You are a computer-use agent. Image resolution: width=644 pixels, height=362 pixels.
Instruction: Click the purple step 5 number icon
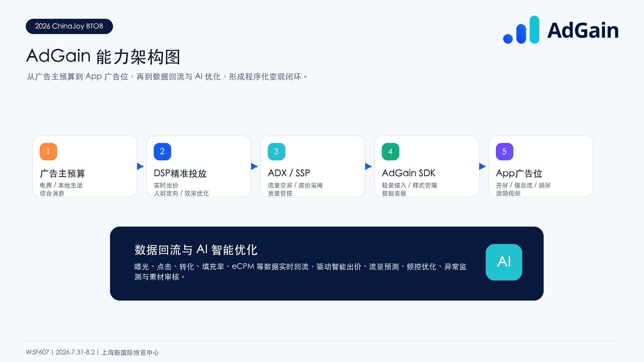504,152
